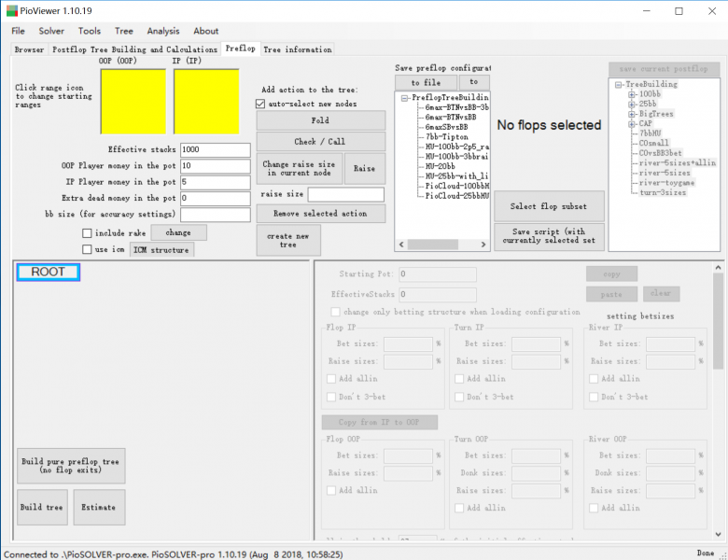Image resolution: width=728 pixels, height=560 pixels.
Task: Click the Effective stacks input field
Action: point(215,149)
